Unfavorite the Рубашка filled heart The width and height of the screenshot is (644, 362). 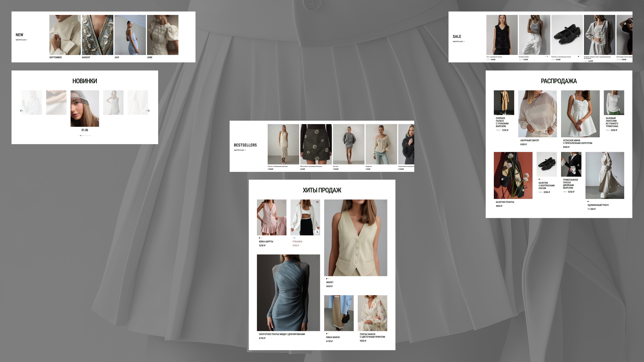point(317,202)
